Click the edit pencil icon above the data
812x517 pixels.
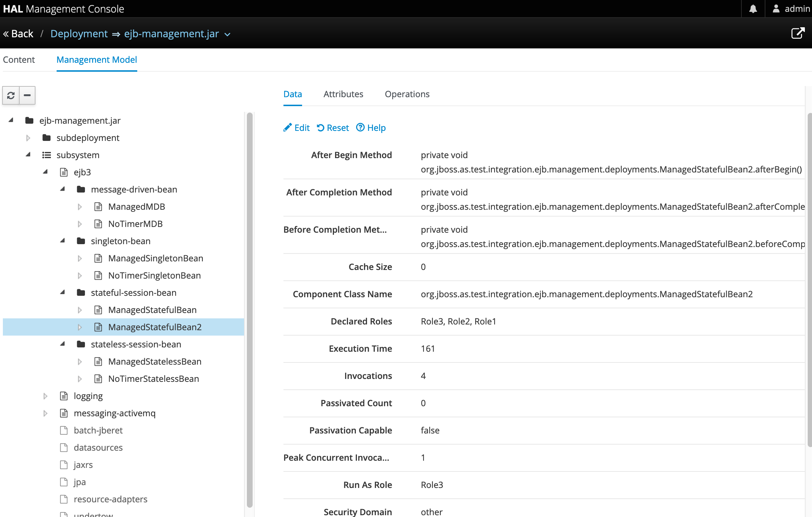(288, 128)
